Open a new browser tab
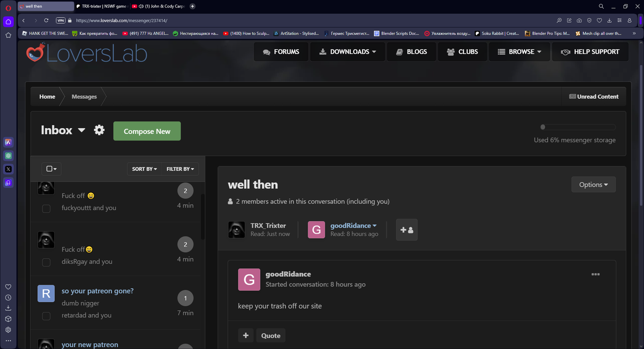 tap(193, 6)
